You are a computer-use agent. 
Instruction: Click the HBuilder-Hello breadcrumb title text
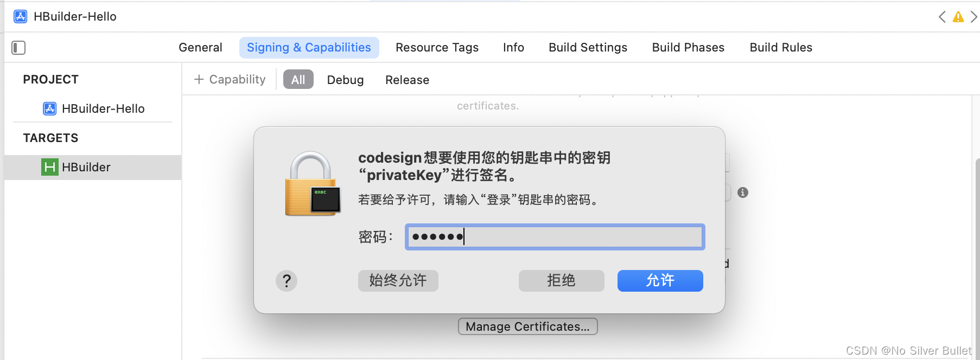pyautogui.click(x=75, y=17)
